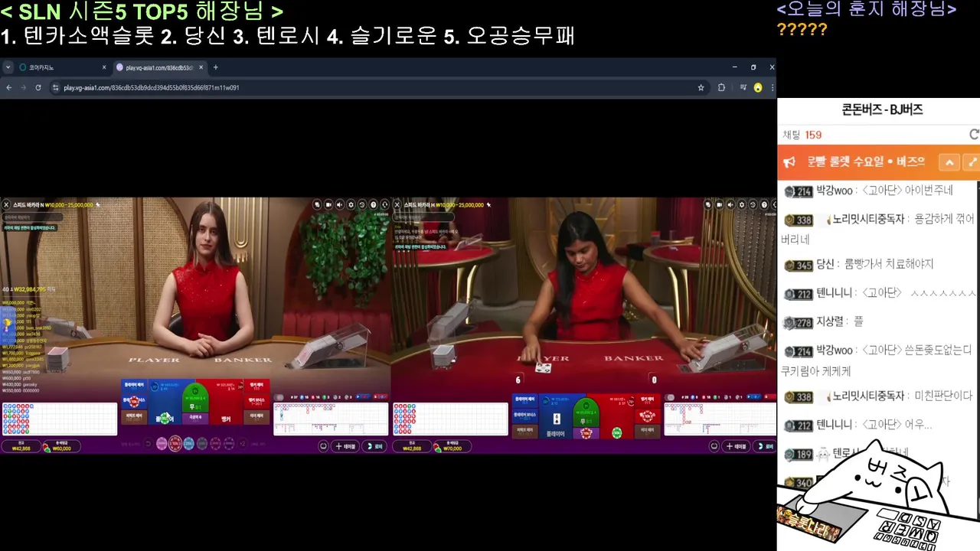
Task: Bet on 뱅커 페어 in right game
Action: (x=648, y=401)
